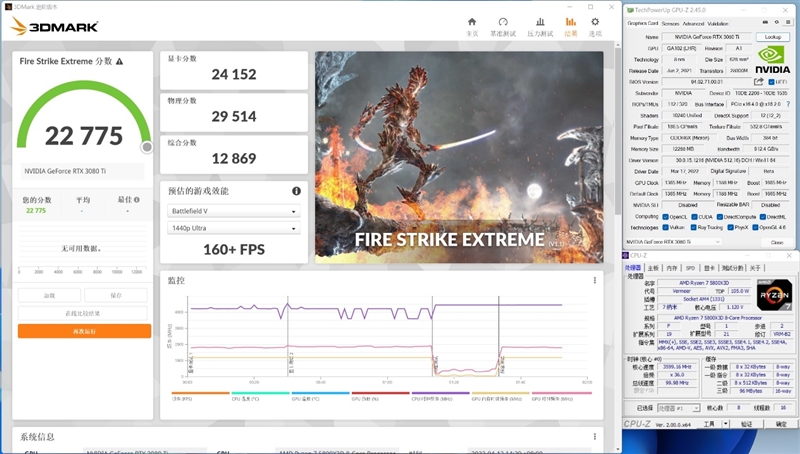Viewport: 800px width, 454px height.
Task: Open the GPU-Z hamburger menu icon
Action: click(788, 22)
